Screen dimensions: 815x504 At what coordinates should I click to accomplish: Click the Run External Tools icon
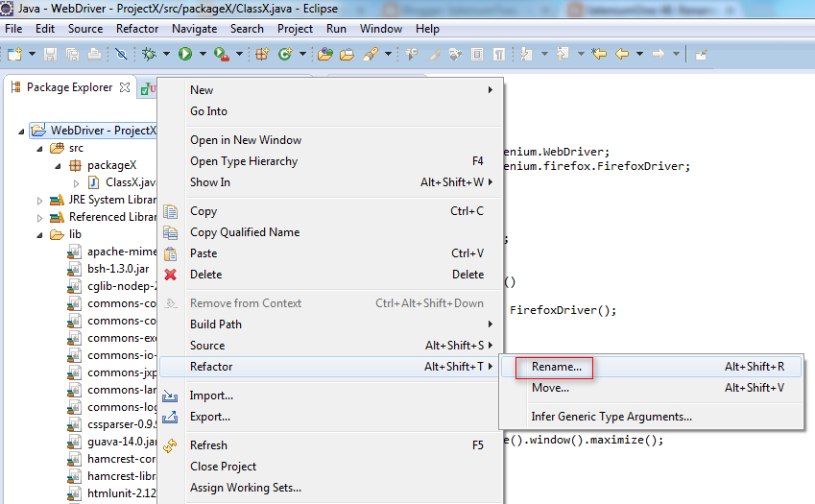(222, 54)
